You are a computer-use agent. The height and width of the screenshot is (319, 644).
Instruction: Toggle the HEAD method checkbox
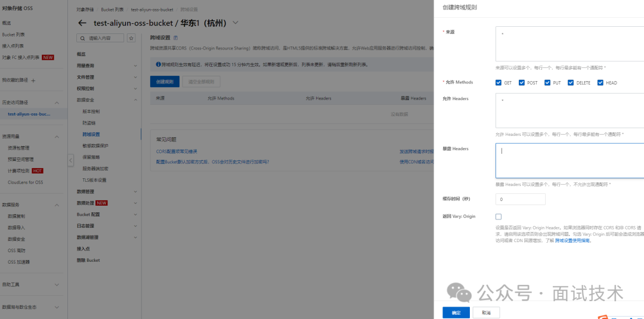pyautogui.click(x=600, y=82)
